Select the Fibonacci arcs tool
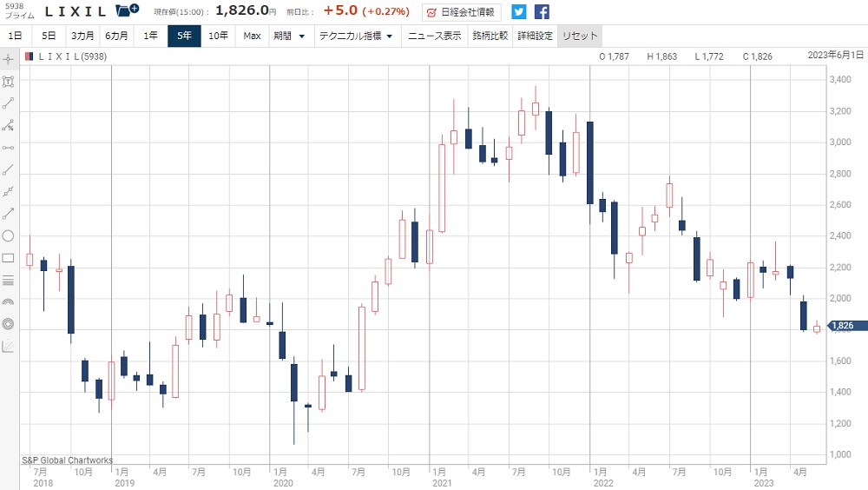868x490 pixels. (8, 302)
